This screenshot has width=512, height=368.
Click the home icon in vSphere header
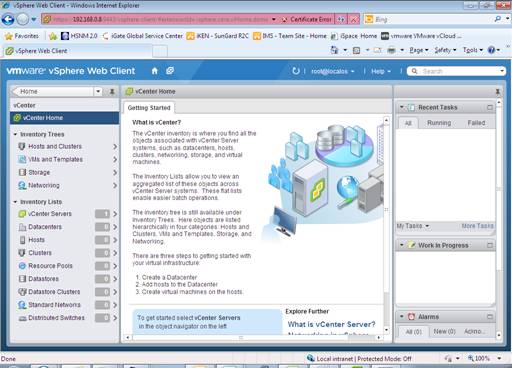click(154, 71)
